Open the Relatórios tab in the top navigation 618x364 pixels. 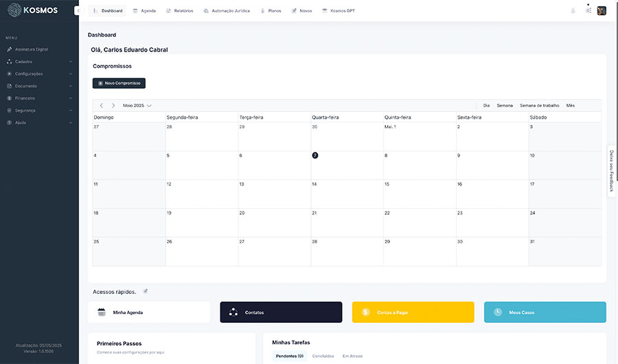pyautogui.click(x=179, y=11)
